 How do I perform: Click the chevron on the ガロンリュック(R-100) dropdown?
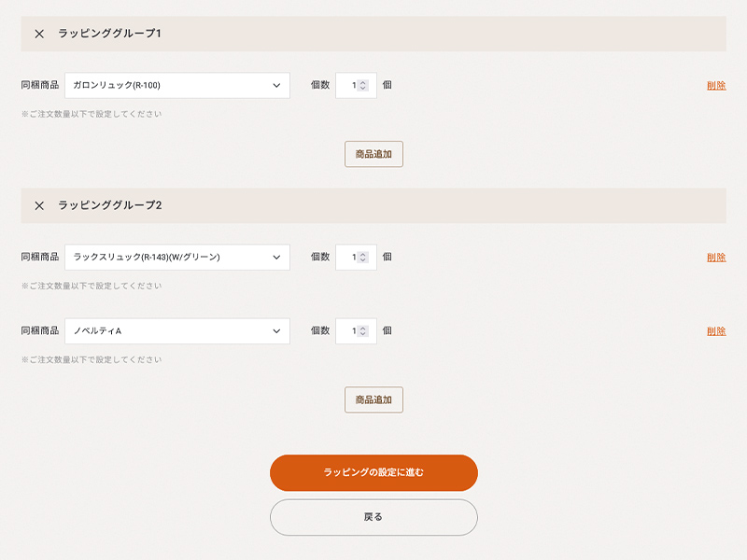pyautogui.click(x=277, y=84)
